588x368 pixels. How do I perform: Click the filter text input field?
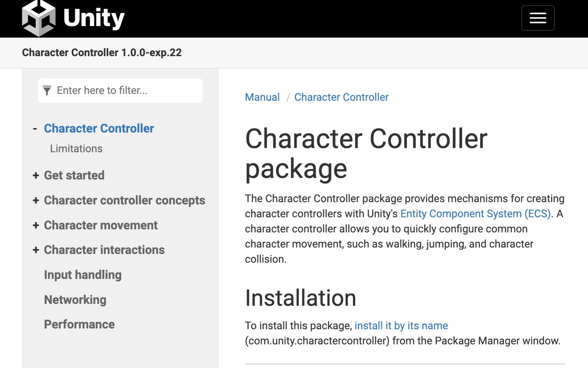click(126, 91)
